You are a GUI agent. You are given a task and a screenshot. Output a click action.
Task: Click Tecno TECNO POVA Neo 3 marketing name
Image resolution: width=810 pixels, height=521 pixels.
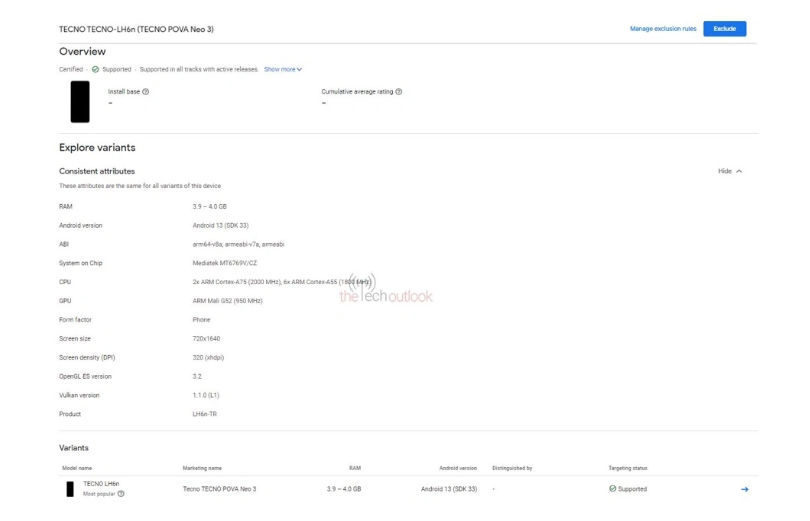pos(219,489)
